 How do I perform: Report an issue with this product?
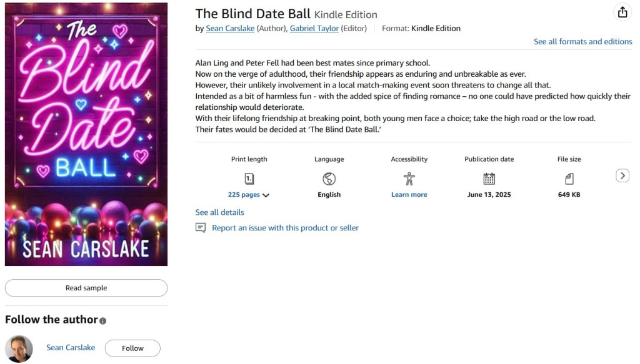pyautogui.click(x=285, y=228)
